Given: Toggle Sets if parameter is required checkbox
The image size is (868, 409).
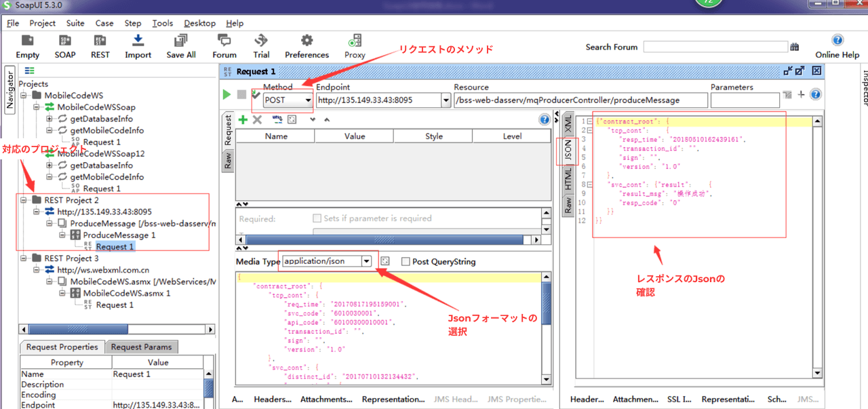Looking at the screenshot, I should tap(317, 218).
